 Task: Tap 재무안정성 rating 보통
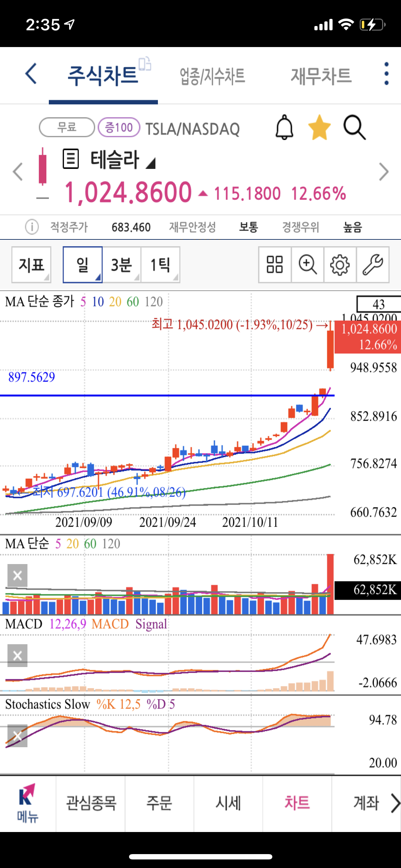[x=248, y=227]
